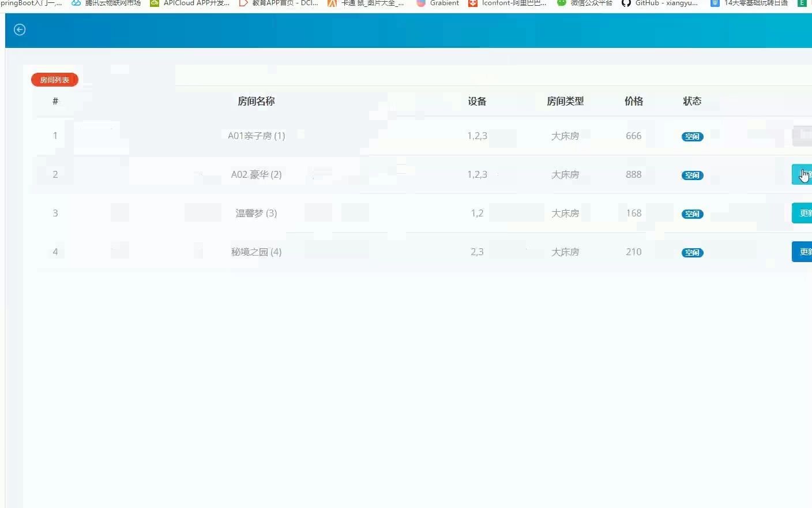Toggle the 空闲 status of 温馨梦
812x508 pixels.
(x=692, y=214)
